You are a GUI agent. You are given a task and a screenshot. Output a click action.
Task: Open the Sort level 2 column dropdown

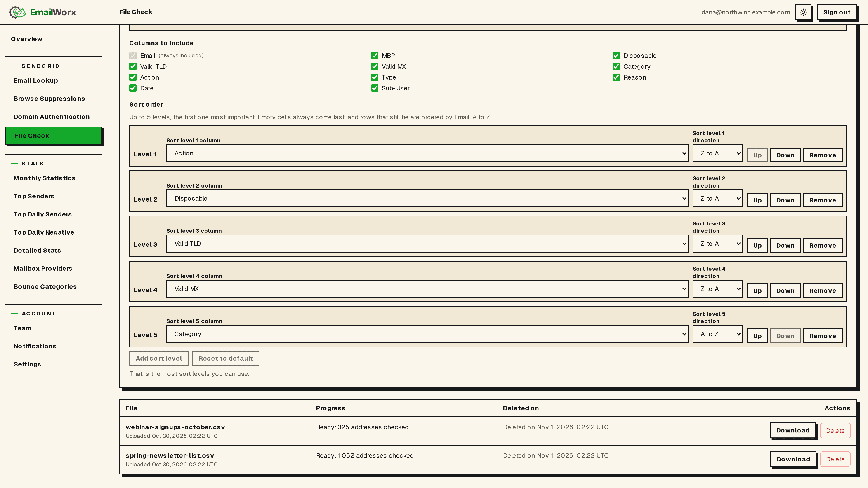(x=427, y=198)
